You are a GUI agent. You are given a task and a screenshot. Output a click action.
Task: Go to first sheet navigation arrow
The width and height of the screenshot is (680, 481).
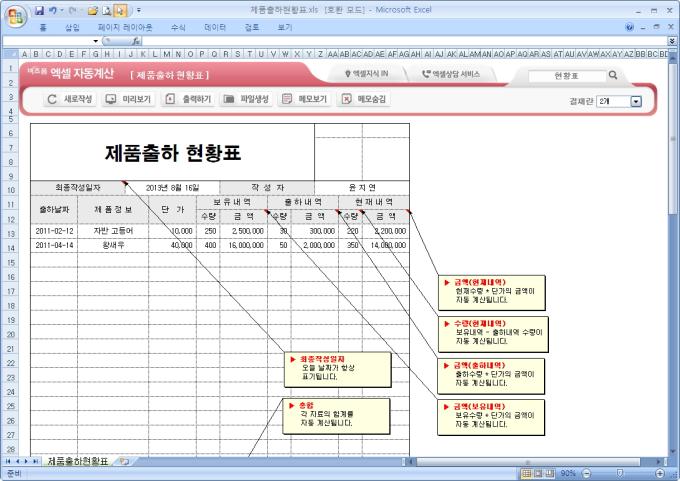[8, 461]
